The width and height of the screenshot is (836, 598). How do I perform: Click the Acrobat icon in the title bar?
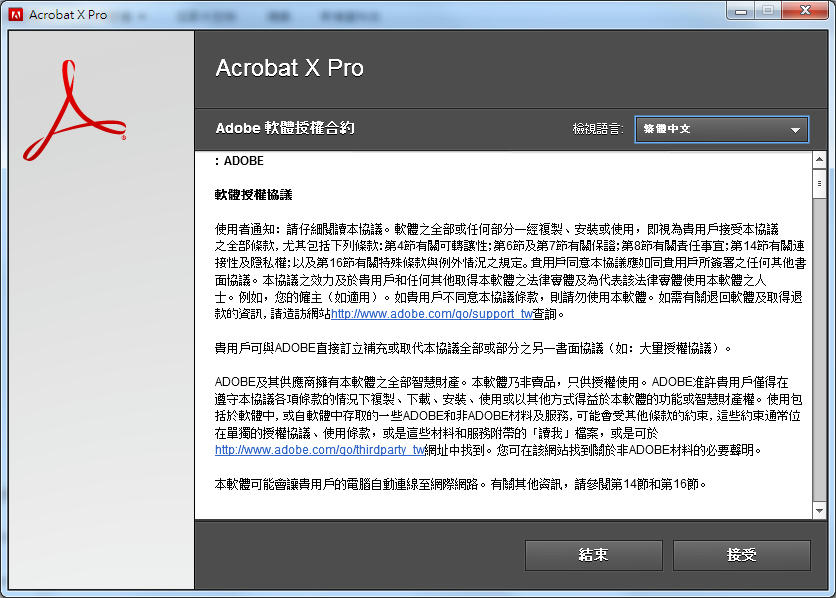[x=16, y=14]
